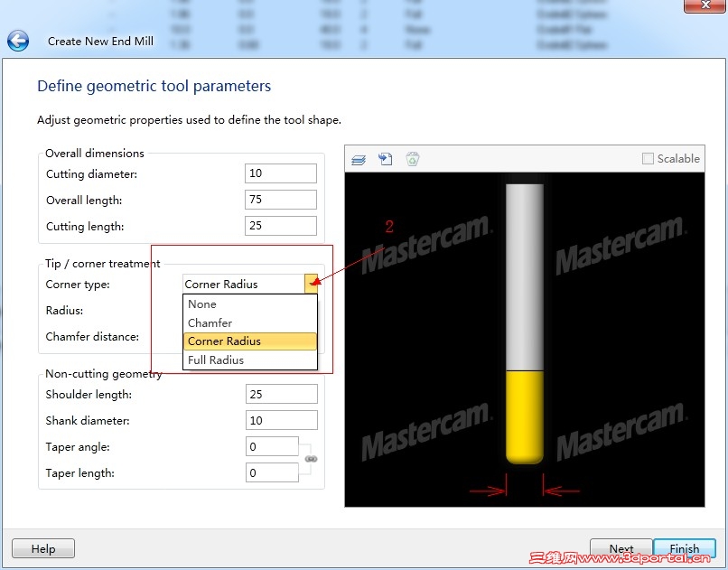The width and height of the screenshot is (728, 570).
Task: Click the 'Taper angle:' label
Action: 78,447
